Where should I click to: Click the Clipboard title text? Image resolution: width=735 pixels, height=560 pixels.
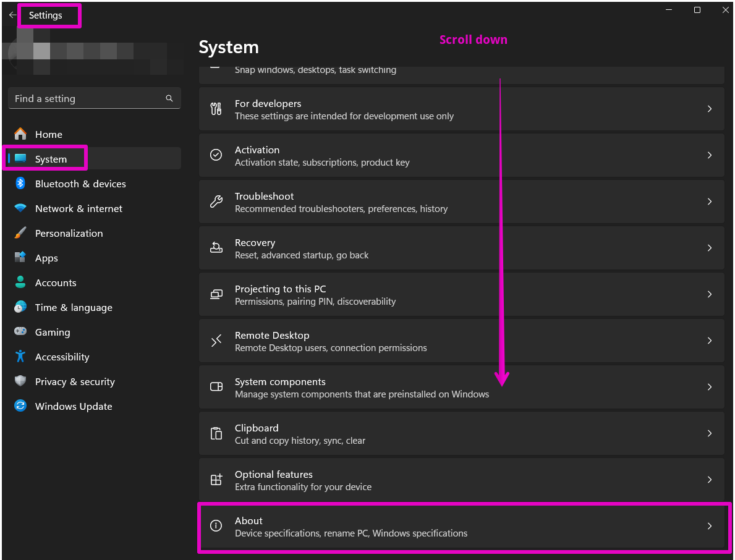coord(257,428)
